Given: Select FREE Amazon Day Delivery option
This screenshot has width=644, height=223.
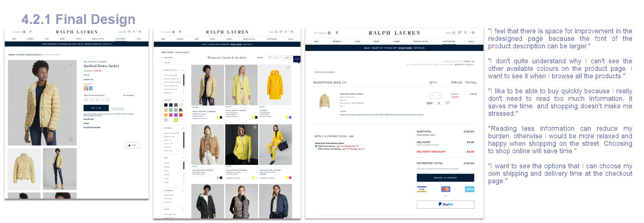Looking at the screenshot, I should click(316, 149).
